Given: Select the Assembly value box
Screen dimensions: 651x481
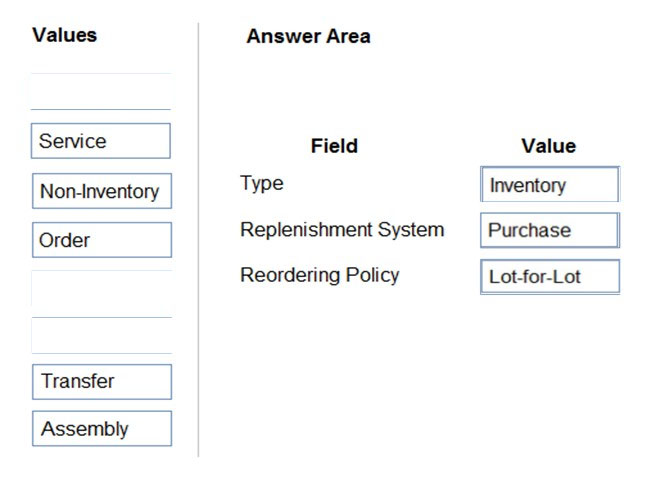Looking at the screenshot, I should coord(101,429).
